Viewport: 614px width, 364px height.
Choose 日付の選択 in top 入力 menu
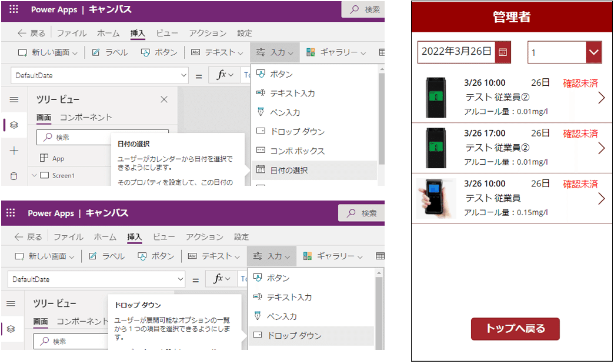click(x=314, y=171)
